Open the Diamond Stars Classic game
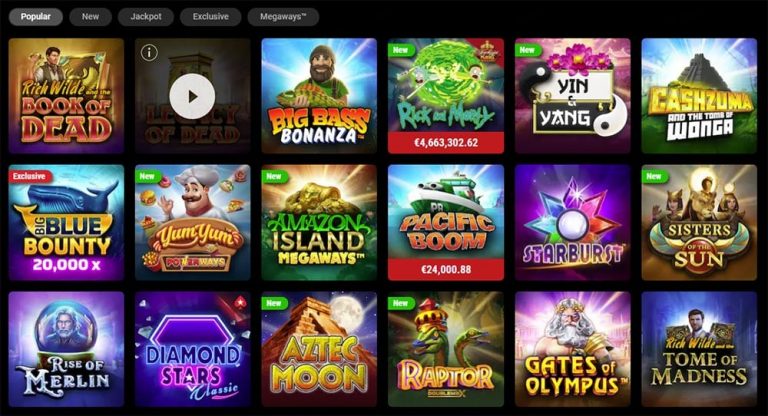Screen dimensions: 768x416 192,349
